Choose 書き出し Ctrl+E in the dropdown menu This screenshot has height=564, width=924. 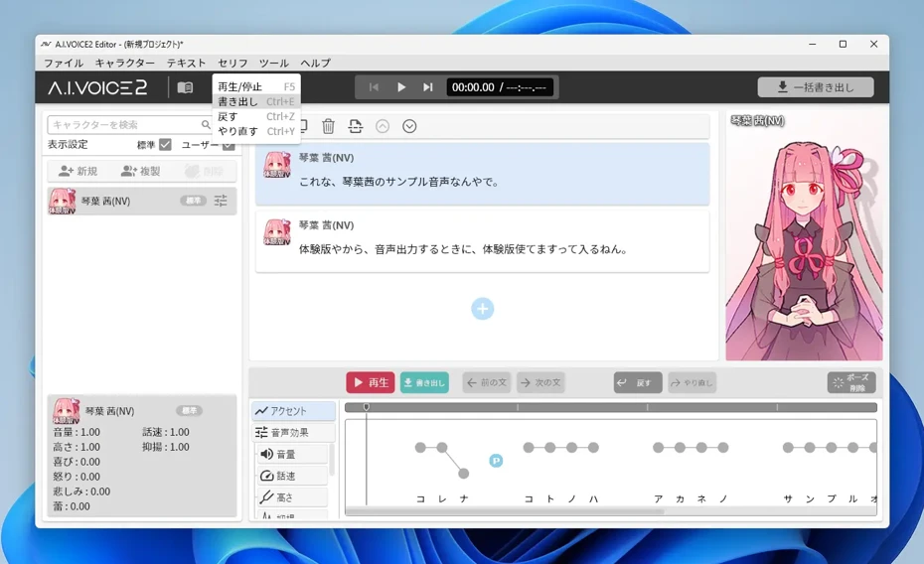(x=256, y=102)
